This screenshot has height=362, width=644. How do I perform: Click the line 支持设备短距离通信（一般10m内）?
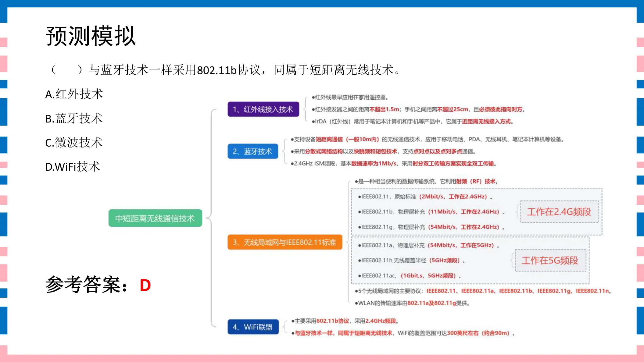pos(427,139)
